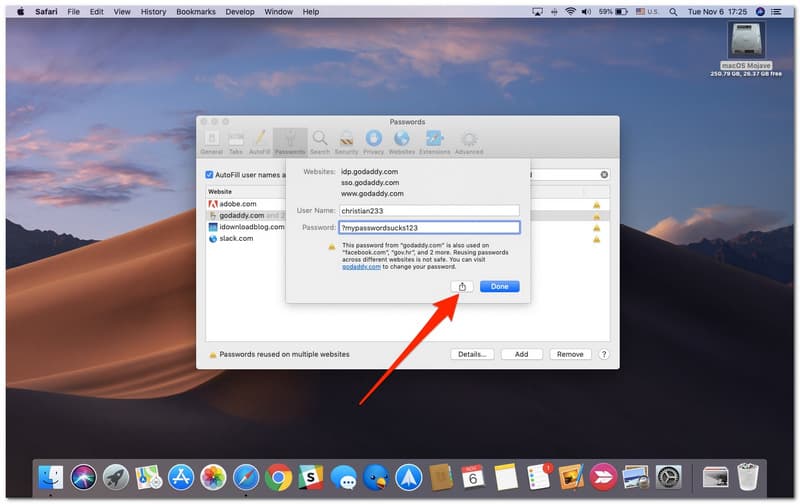This screenshot has height=504, width=800.
Task: Click the share button beside Done
Action: 462,287
